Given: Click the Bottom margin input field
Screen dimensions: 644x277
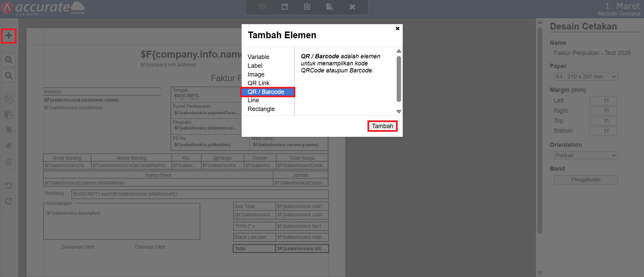Looking at the screenshot, I should tap(603, 131).
